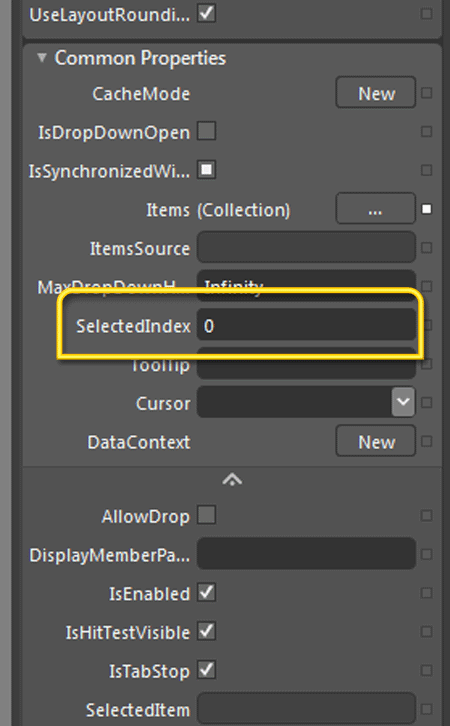Click the DataContext property label
The image size is (450, 726).
pos(139,442)
